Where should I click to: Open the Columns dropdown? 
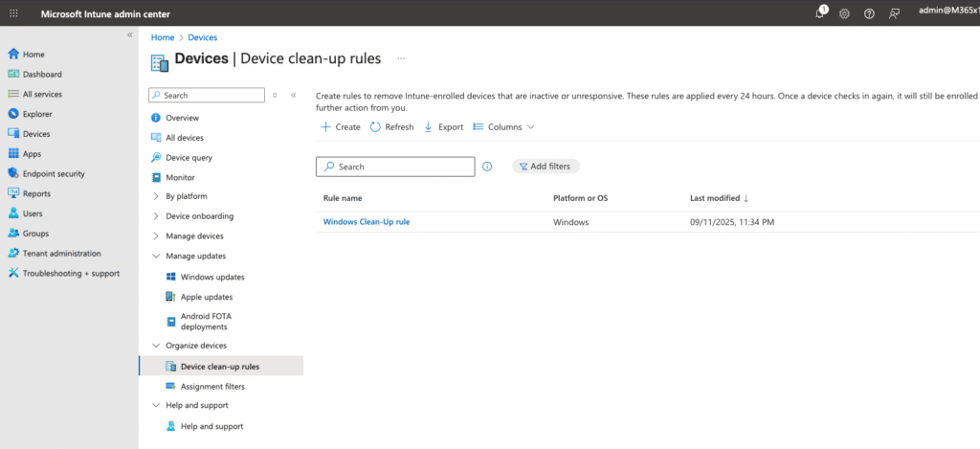click(x=504, y=127)
